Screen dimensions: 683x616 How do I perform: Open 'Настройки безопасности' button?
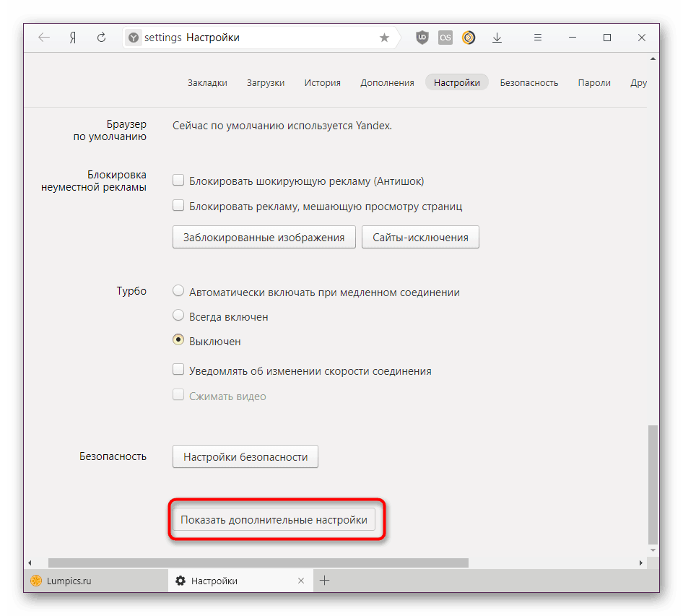click(x=245, y=456)
